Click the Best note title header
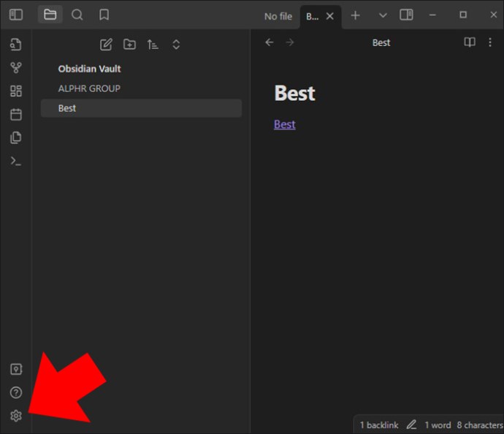This screenshot has height=434, width=504. click(x=381, y=42)
